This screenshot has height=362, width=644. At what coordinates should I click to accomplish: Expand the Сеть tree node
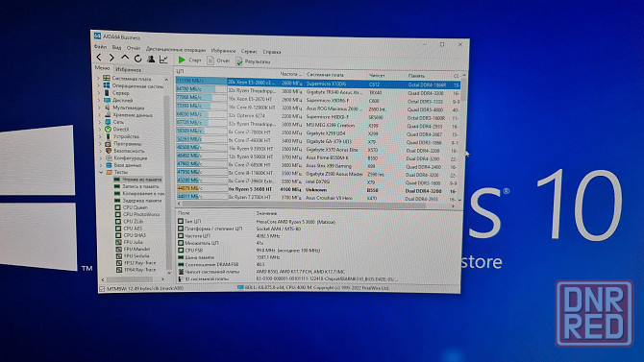pyautogui.click(x=100, y=122)
